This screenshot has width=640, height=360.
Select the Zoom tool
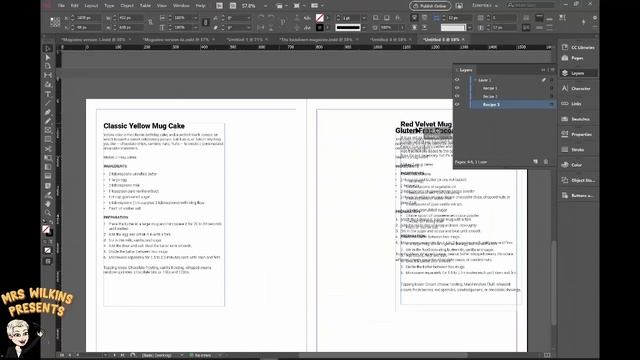48,213
